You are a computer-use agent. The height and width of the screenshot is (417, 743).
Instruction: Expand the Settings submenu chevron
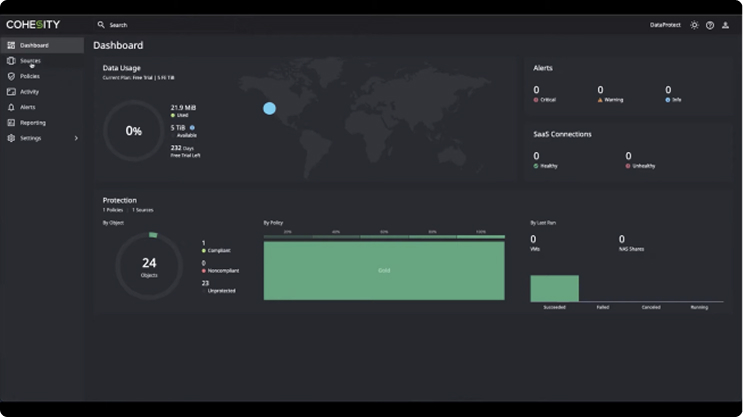(x=76, y=138)
